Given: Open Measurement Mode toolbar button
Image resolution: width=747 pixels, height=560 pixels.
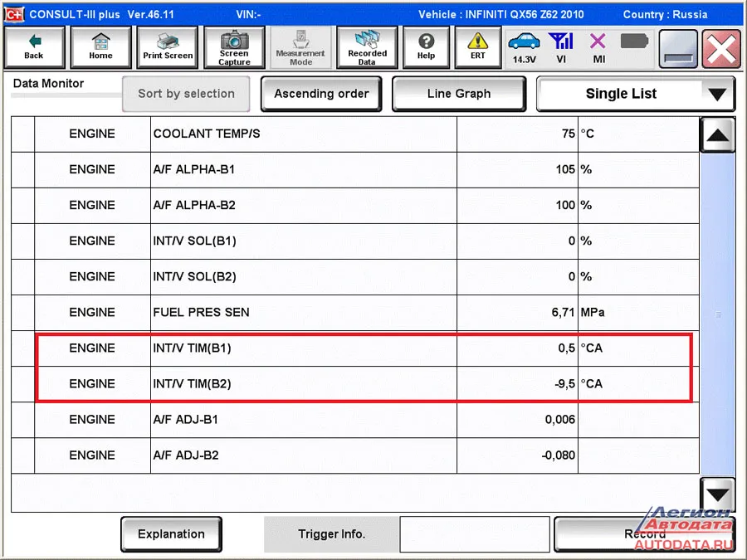Looking at the screenshot, I should click(x=300, y=47).
